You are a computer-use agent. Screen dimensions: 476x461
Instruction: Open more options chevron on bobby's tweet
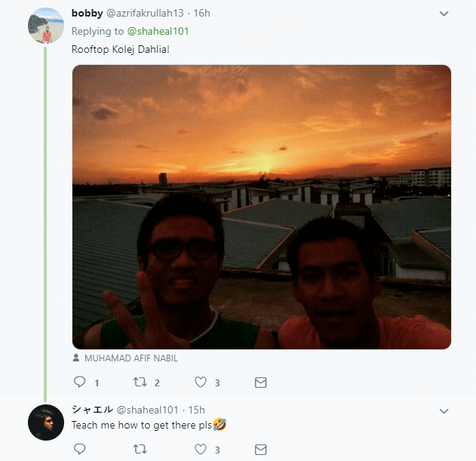click(444, 14)
